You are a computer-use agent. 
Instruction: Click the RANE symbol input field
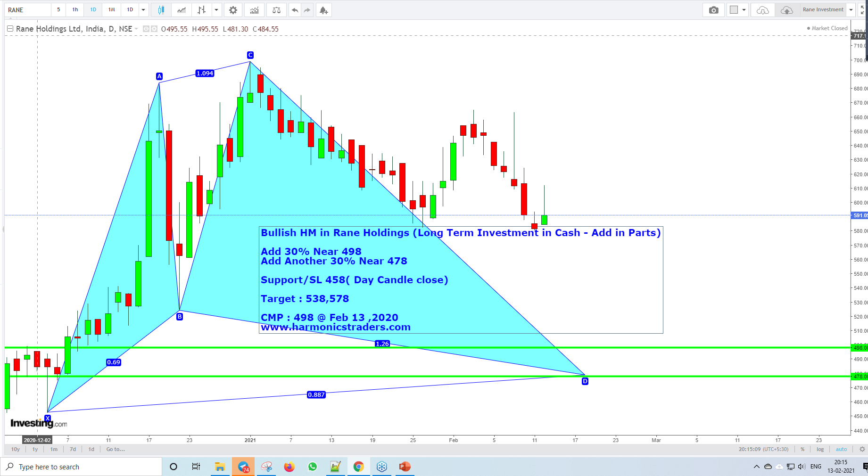point(27,10)
